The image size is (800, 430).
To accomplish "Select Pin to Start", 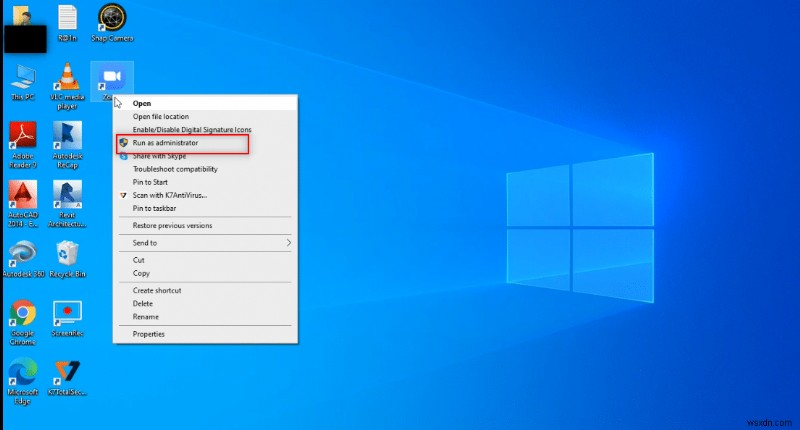I will click(205, 182).
